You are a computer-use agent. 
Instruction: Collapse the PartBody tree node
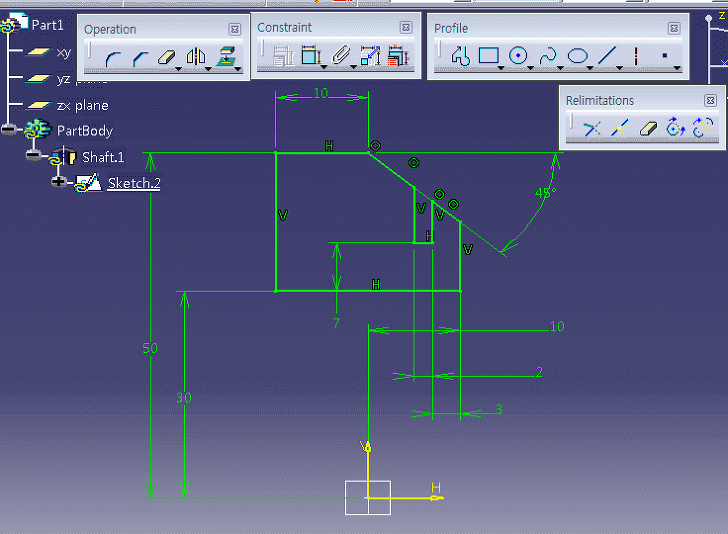coord(8,129)
